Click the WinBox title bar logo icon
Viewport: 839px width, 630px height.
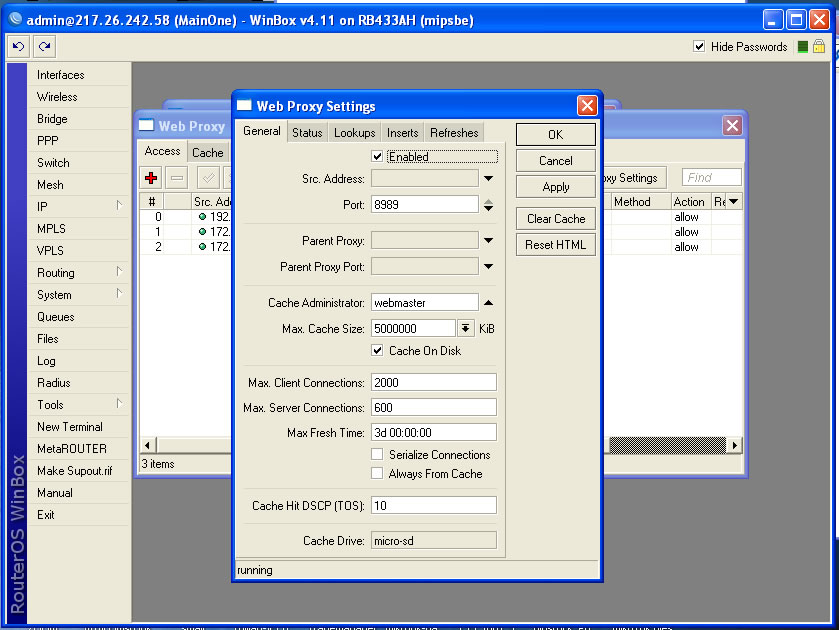click(x=15, y=19)
